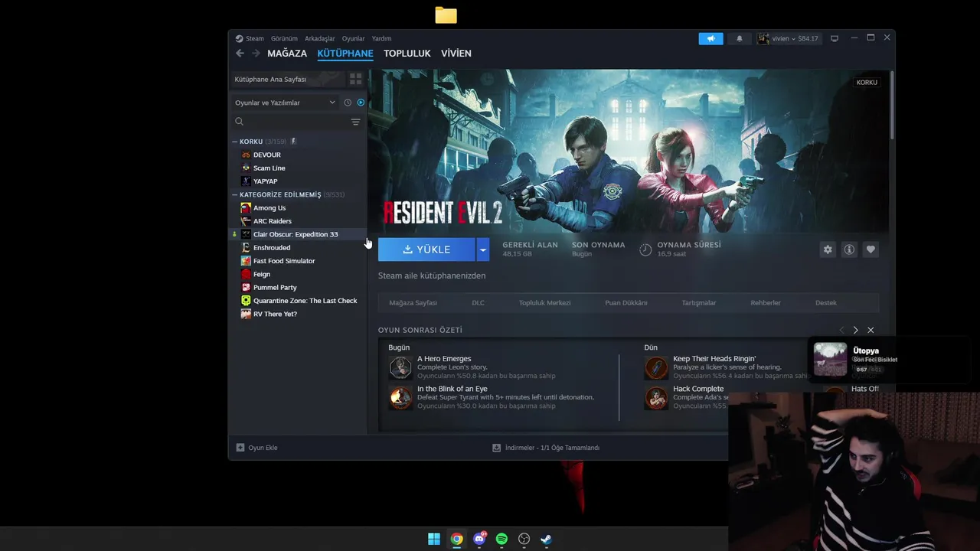This screenshot has width=980, height=551.
Task: Open the DLC tab link
Action: pos(478,303)
